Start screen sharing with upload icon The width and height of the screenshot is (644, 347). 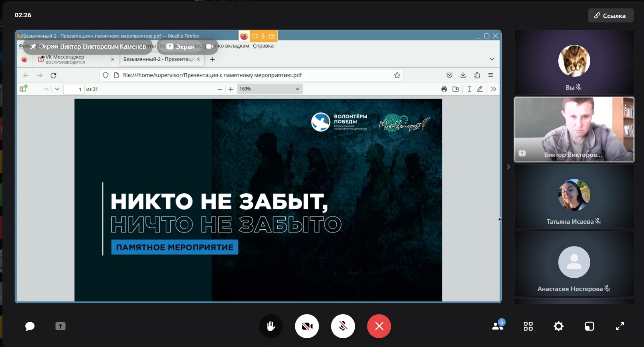61,326
